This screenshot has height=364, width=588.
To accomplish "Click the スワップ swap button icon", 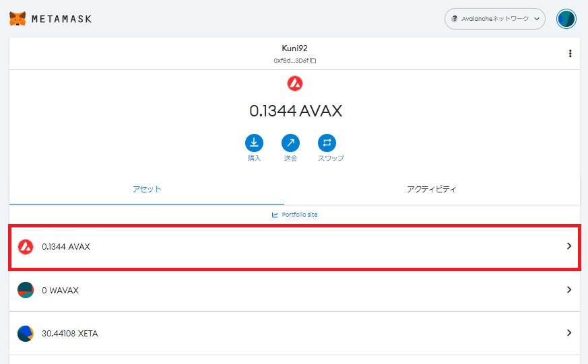I will pyautogui.click(x=327, y=143).
